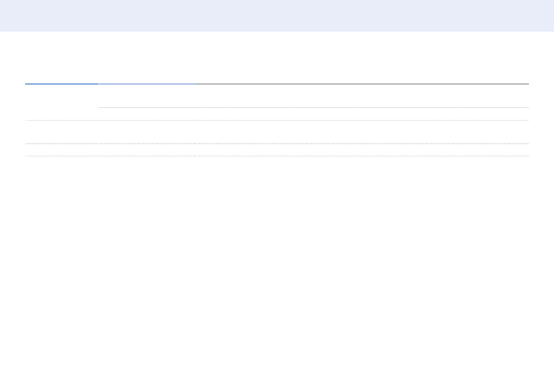Select the bottom-row cell in first column
The image size is (554, 392).
tap(61, 150)
